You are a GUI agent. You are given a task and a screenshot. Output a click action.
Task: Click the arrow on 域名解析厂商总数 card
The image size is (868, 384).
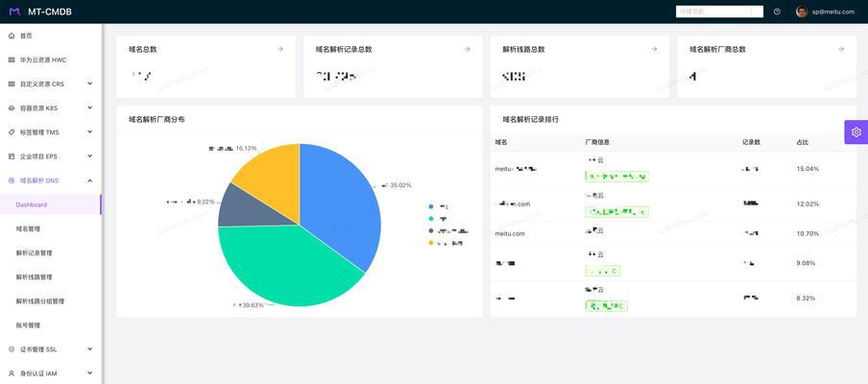841,49
